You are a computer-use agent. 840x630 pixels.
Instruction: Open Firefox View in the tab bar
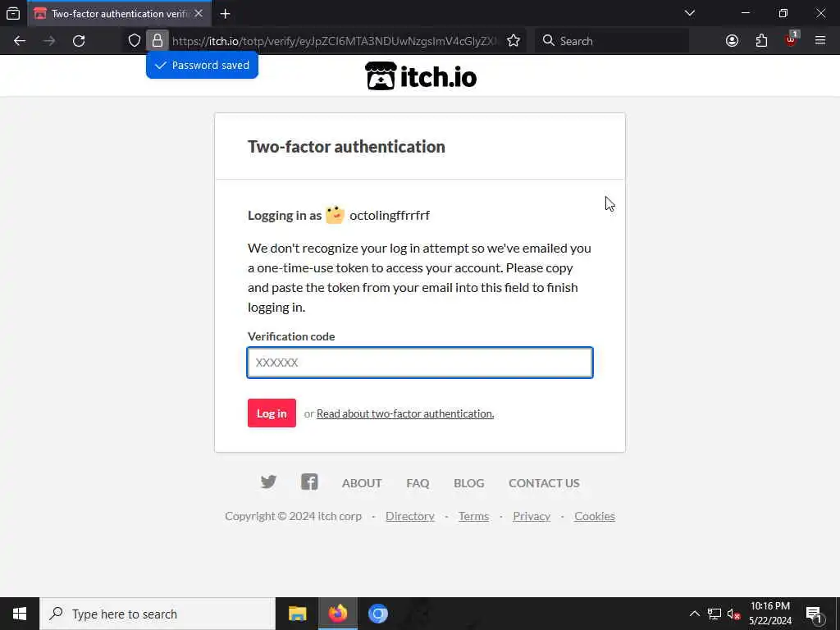(x=13, y=13)
